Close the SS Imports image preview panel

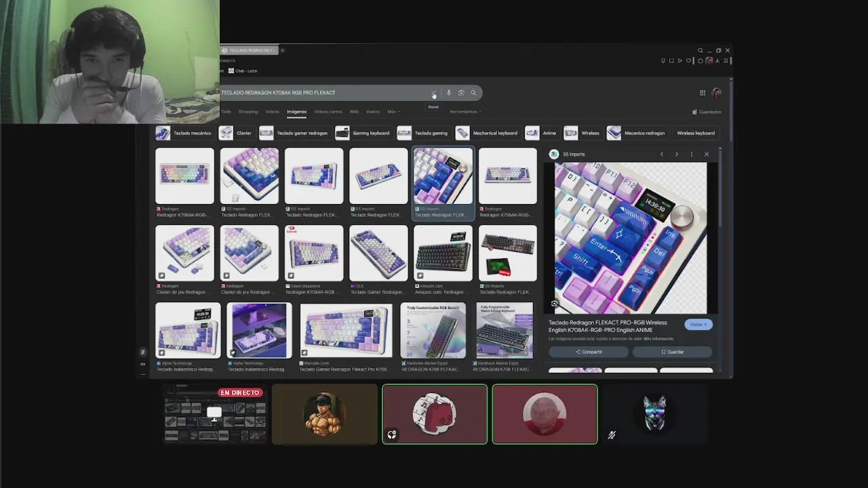click(x=707, y=155)
